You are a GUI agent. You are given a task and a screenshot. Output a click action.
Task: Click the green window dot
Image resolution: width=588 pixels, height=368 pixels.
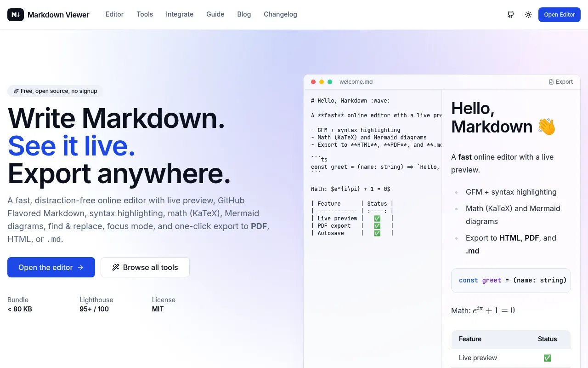pyautogui.click(x=330, y=82)
